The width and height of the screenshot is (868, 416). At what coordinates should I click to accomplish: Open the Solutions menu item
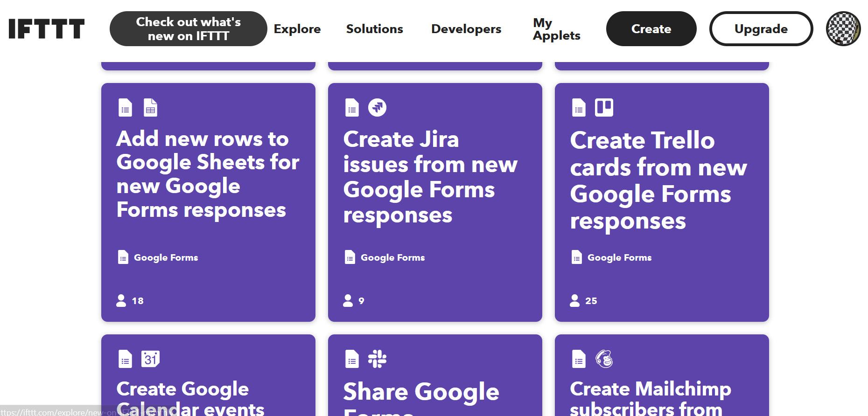(374, 29)
